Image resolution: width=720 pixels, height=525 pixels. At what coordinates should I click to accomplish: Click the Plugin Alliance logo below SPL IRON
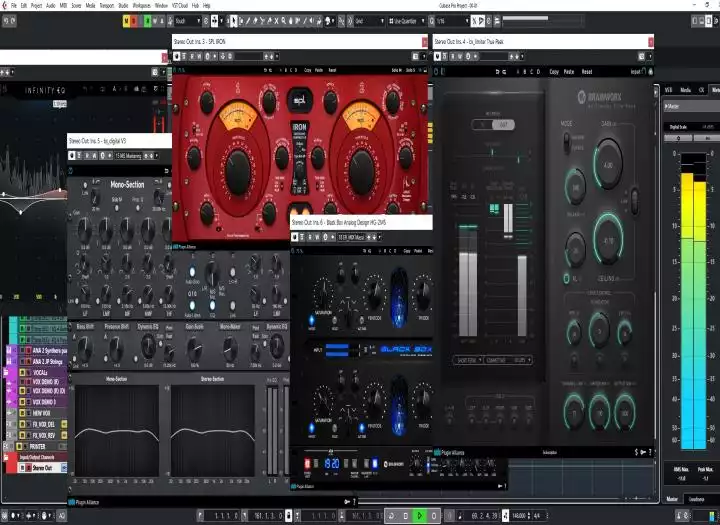click(x=185, y=247)
